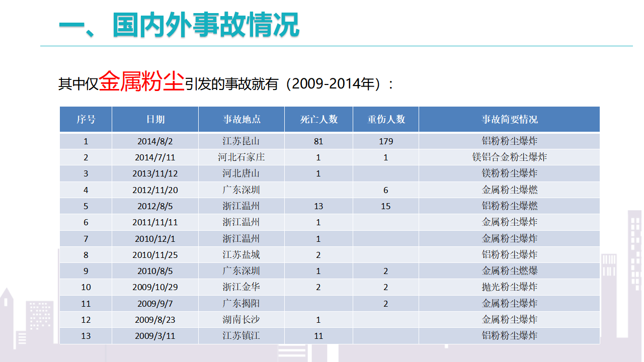
Task: Click the 浙江金华 location cell
Action: pyautogui.click(x=242, y=287)
